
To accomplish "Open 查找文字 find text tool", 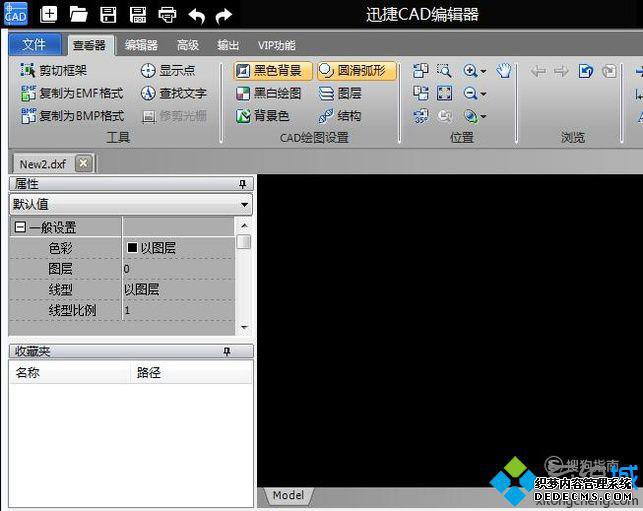I will [x=173, y=94].
